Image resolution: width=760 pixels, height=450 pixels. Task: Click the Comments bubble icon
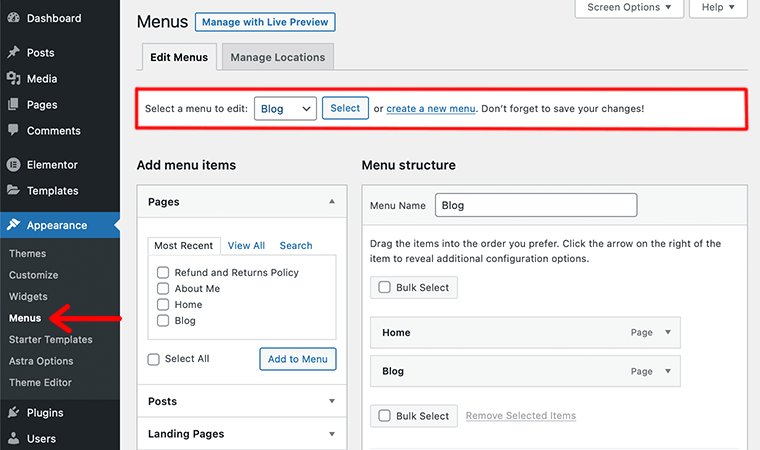click(14, 130)
